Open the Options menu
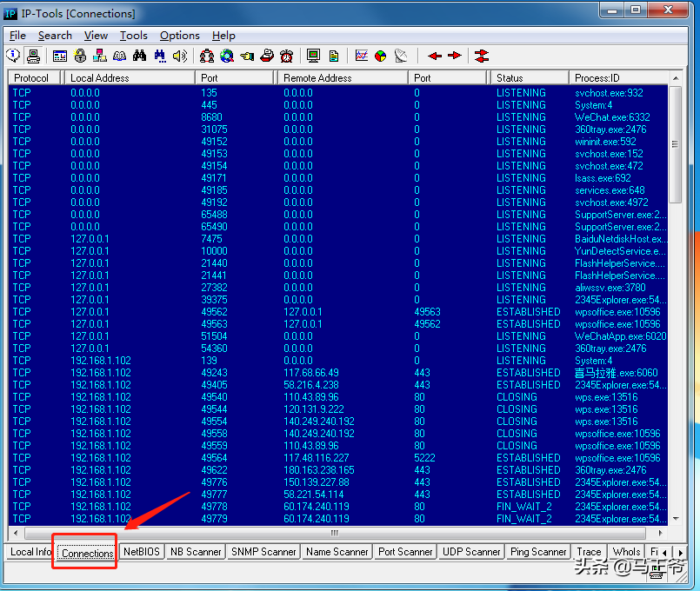 pyautogui.click(x=179, y=36)
